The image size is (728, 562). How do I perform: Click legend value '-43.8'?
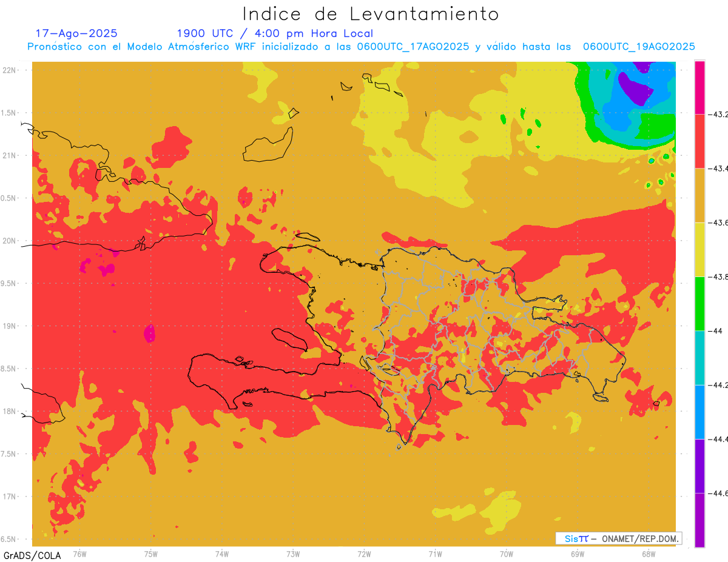tap(718, 276)
